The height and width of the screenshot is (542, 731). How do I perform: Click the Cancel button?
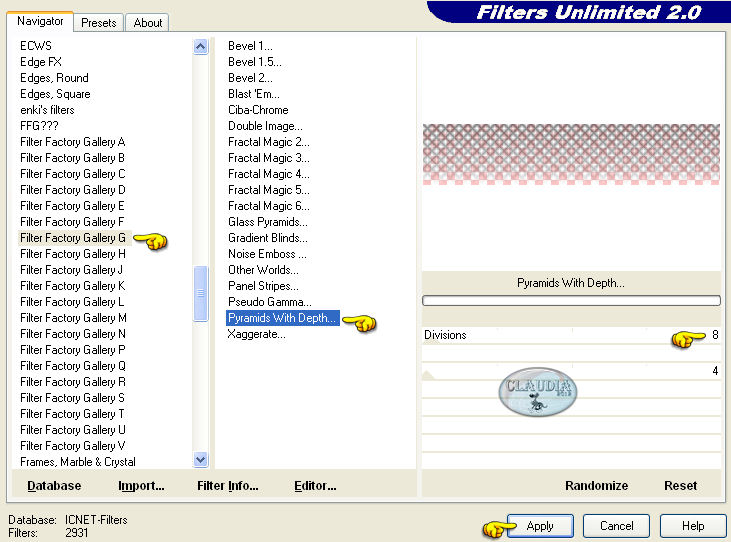tap(616, 526)
